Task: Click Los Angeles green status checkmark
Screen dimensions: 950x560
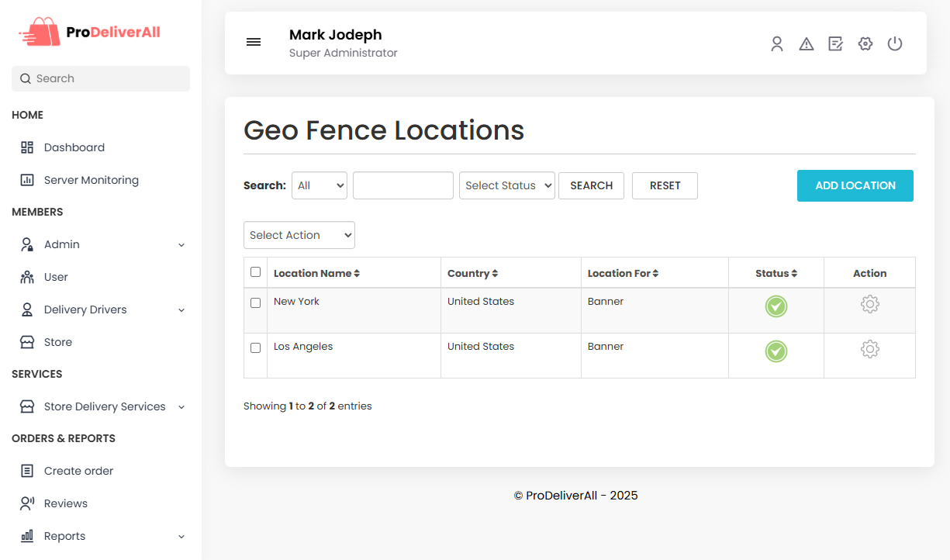Action: click(776, 351)
